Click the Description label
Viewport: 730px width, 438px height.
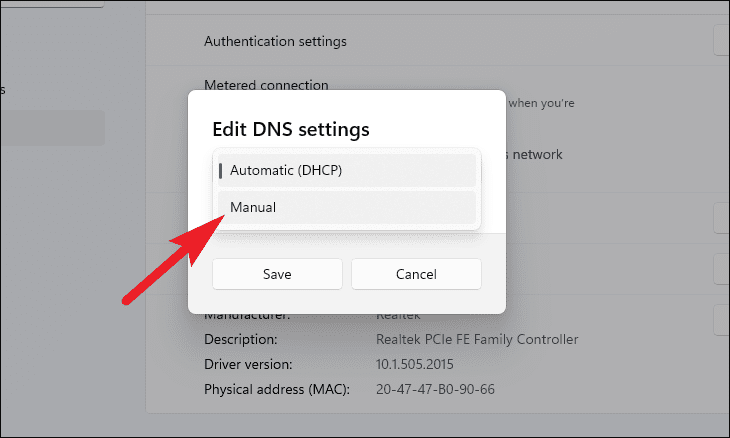coord(241,340)
